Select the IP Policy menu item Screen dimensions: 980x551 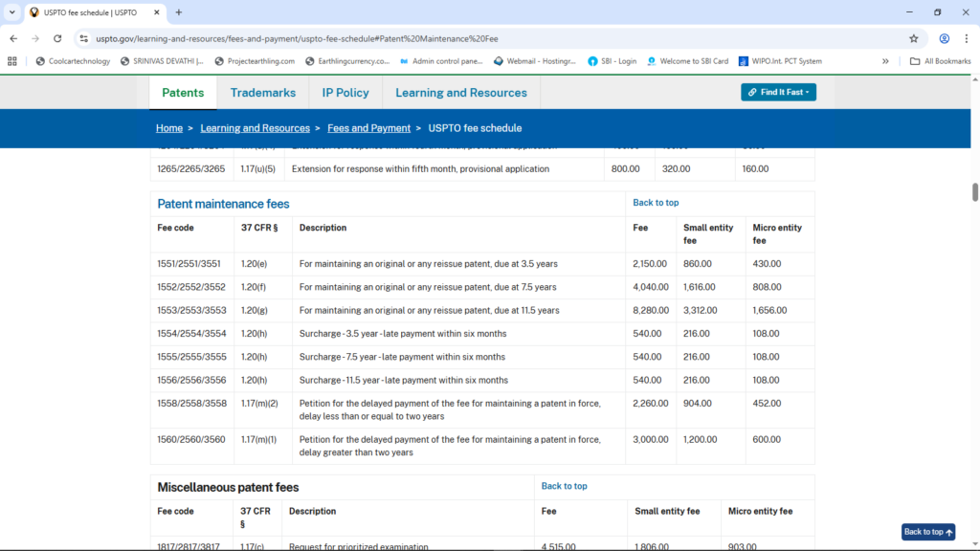coord(345,93)
